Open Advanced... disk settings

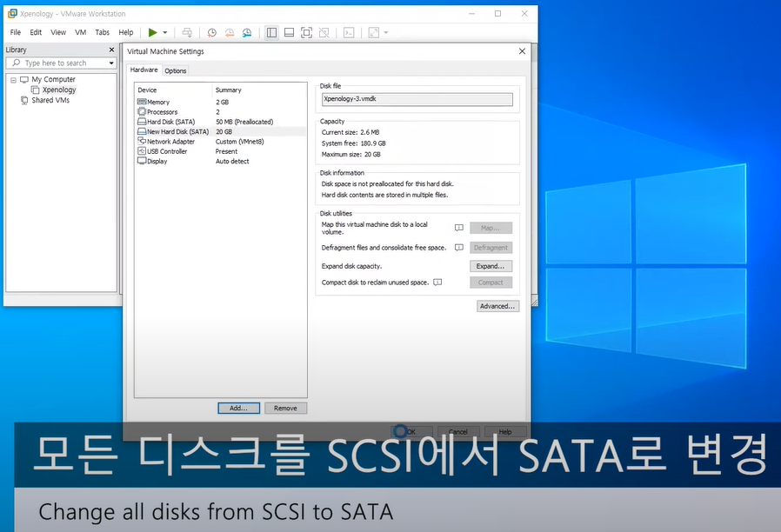(497, 306)
